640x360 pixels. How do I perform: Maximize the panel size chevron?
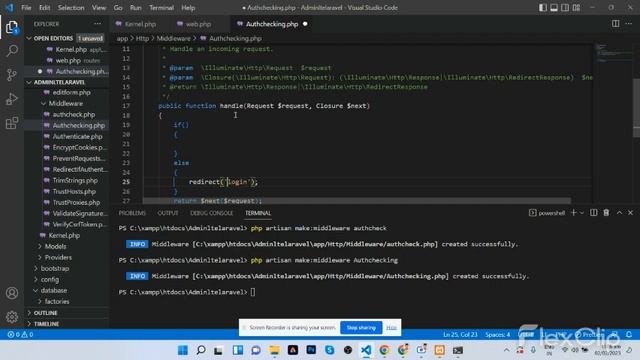coord(619,213)
